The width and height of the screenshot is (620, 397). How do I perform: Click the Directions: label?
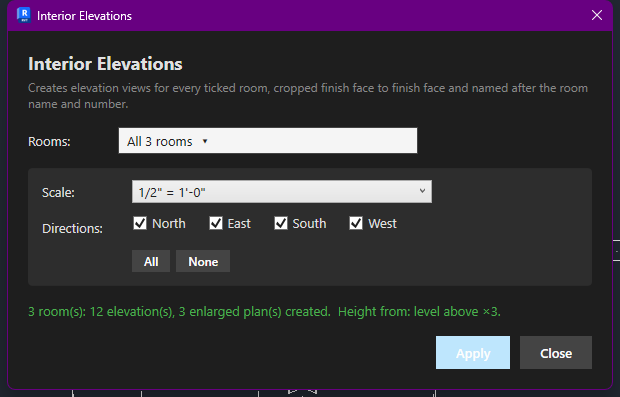[x=72, y=229]
